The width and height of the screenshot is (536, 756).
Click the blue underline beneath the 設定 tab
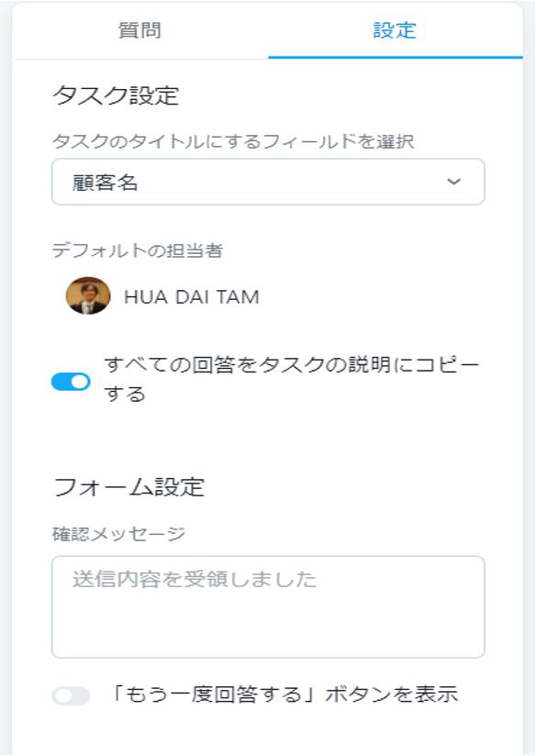[x=396, y=58]
